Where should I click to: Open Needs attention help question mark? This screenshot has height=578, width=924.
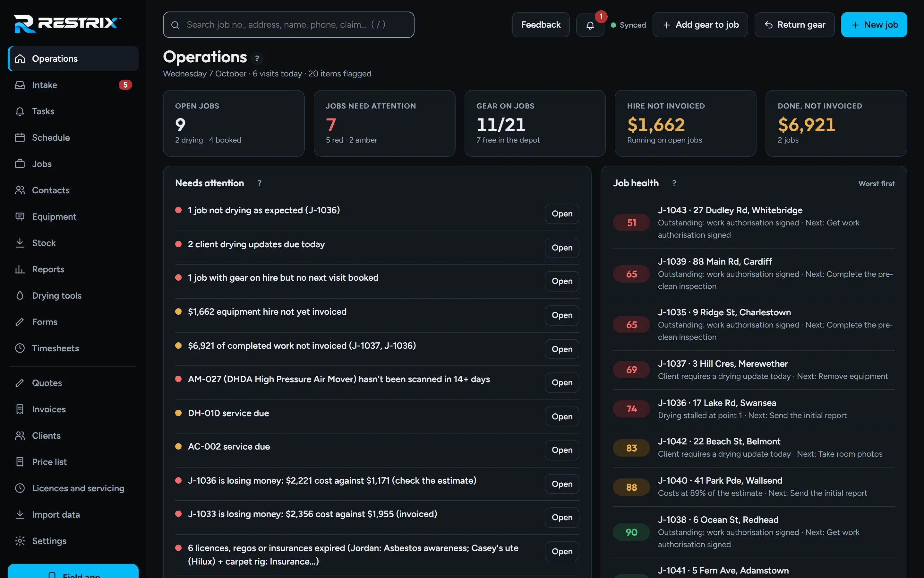[260, 183]
